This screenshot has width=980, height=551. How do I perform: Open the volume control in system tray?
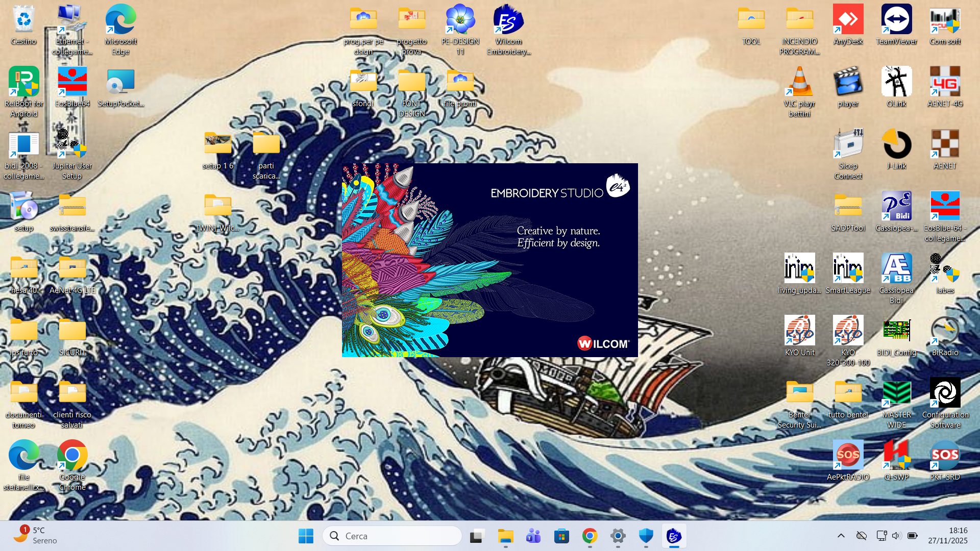point(896,536)
